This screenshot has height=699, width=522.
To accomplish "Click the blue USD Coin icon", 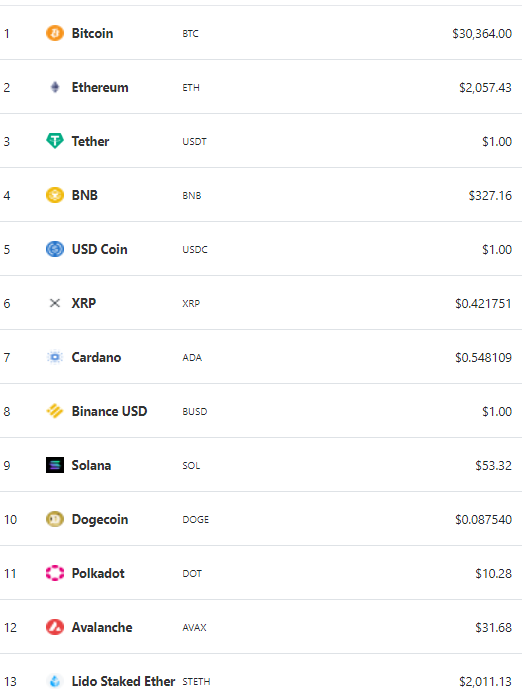I will tap(55, 249).
